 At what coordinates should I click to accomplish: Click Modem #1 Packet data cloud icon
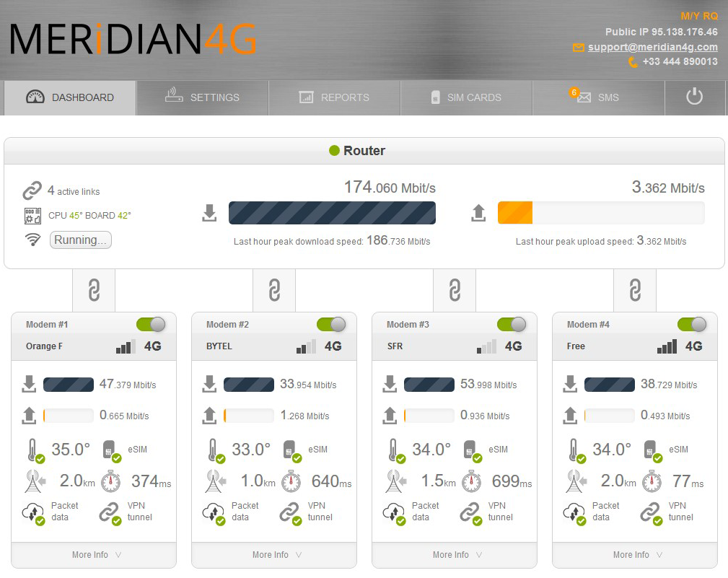coord(33,513)
